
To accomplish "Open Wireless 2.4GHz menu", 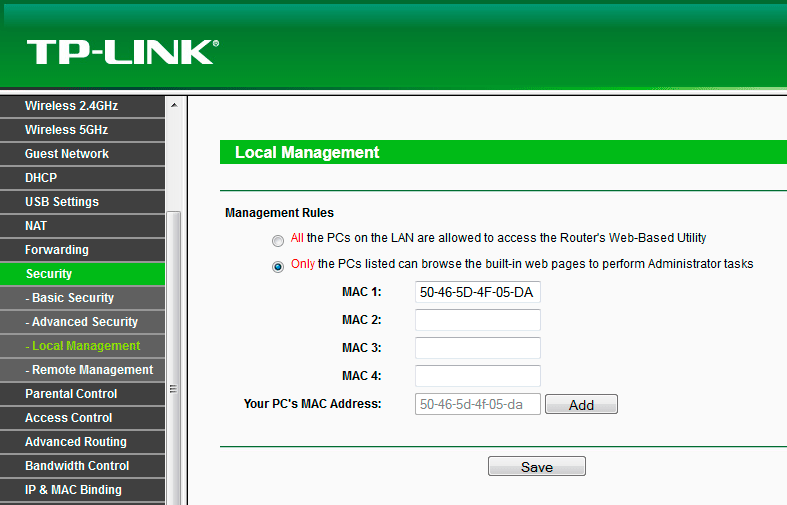I will tap(70, 106).
